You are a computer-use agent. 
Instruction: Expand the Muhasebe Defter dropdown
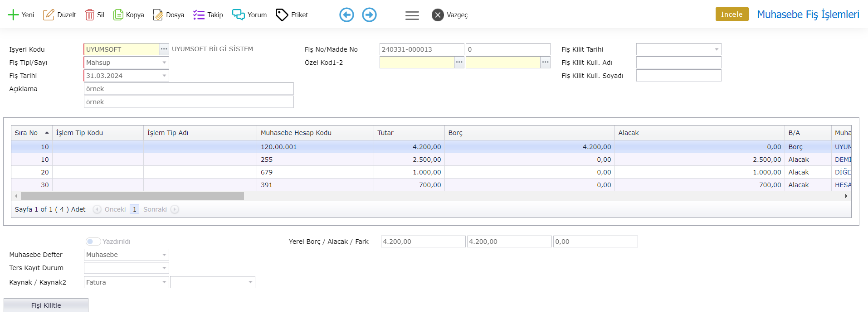pos(164,255)
